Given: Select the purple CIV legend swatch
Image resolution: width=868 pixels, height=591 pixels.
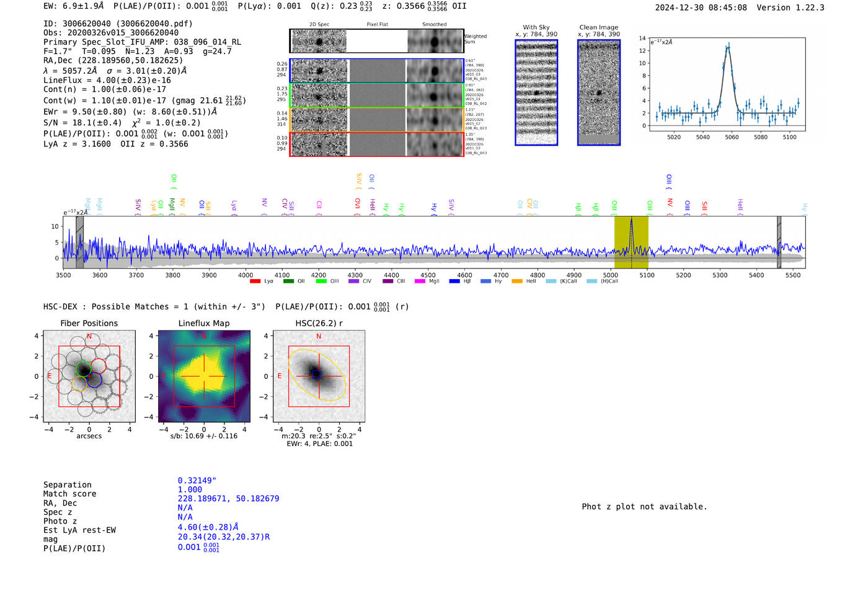Looking at the screenshot, I should click(354, 282).
